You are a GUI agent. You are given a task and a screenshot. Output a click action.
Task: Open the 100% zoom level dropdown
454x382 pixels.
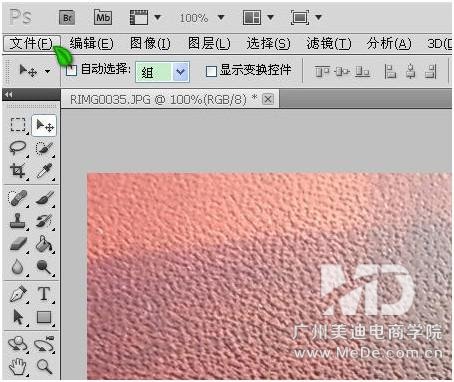click(221, 17)
